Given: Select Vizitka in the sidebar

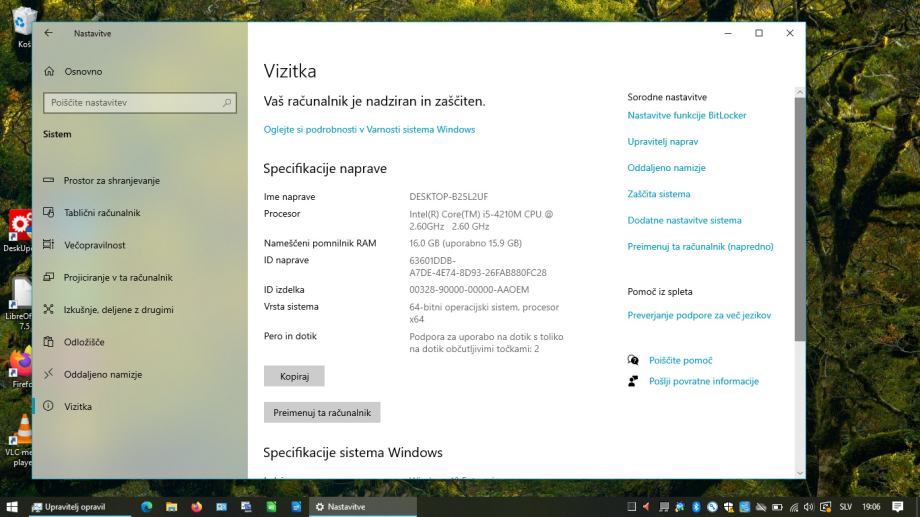Looking at the screenshot, I should click(x=67, y=407).
